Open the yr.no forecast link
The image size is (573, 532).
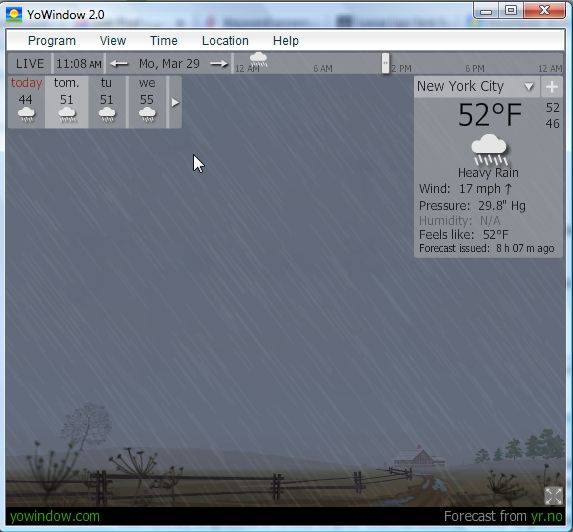point(547,516)
